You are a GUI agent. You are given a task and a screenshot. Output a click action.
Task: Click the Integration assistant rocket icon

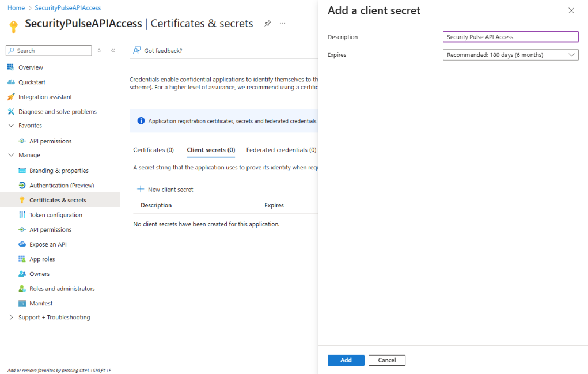(x=11, y=97)
